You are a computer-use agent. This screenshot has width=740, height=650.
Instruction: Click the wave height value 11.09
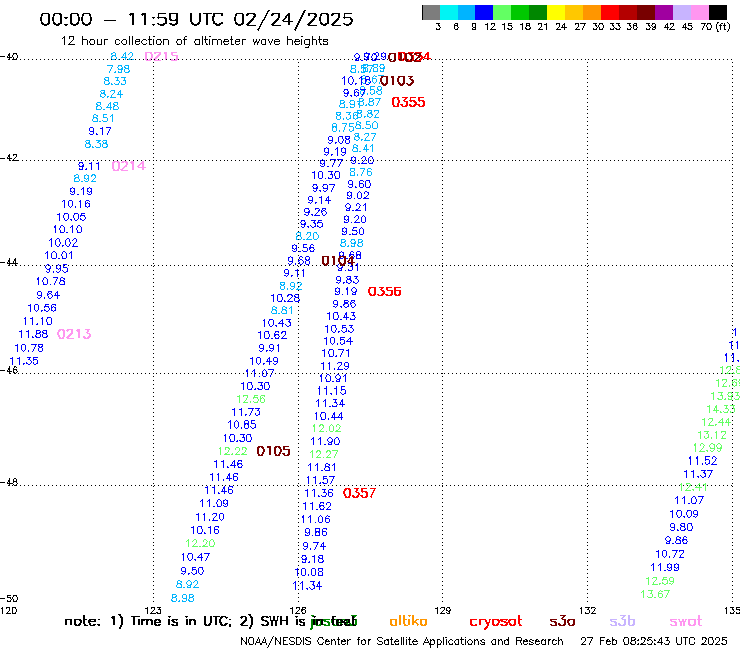[214, 504]
